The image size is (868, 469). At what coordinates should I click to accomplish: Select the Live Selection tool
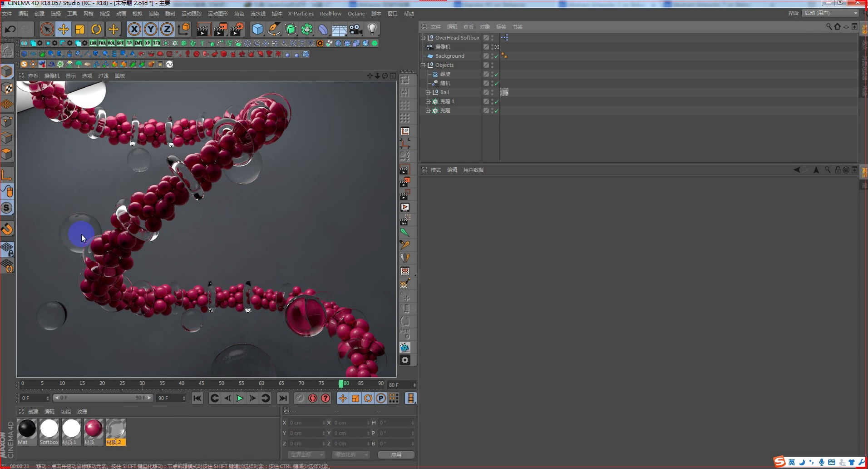47,30
